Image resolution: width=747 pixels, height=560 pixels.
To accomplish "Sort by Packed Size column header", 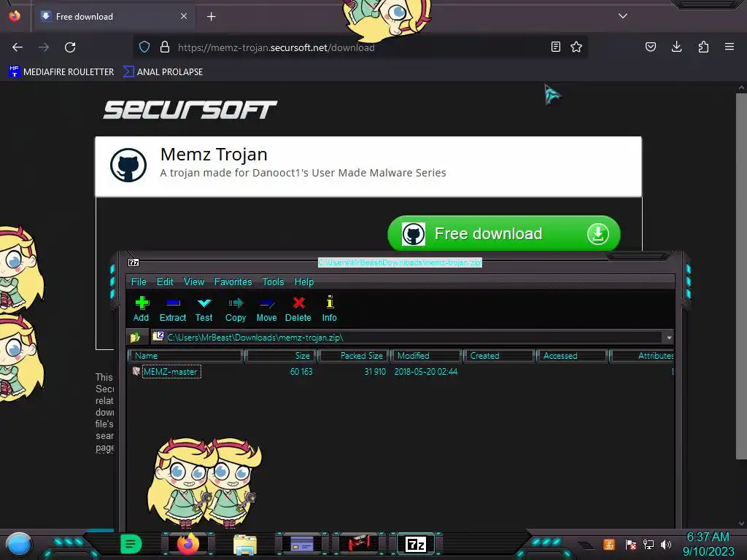I will [x=354, y=356].
